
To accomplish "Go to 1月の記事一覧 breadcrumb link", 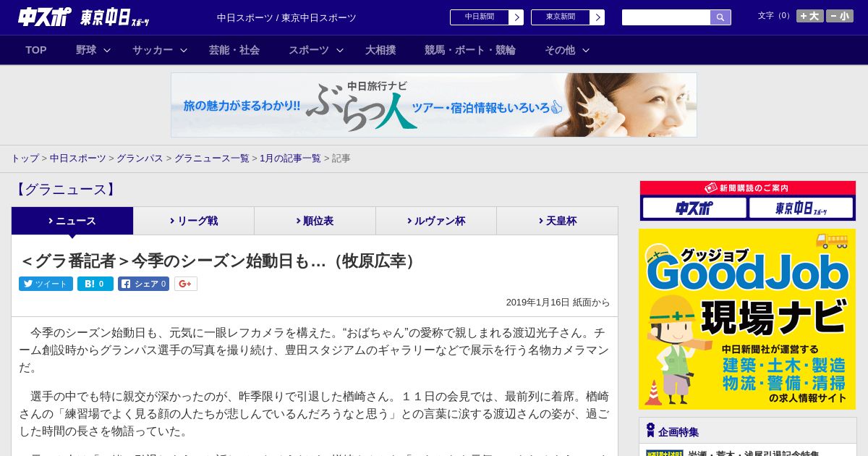I will coord(291,158).
